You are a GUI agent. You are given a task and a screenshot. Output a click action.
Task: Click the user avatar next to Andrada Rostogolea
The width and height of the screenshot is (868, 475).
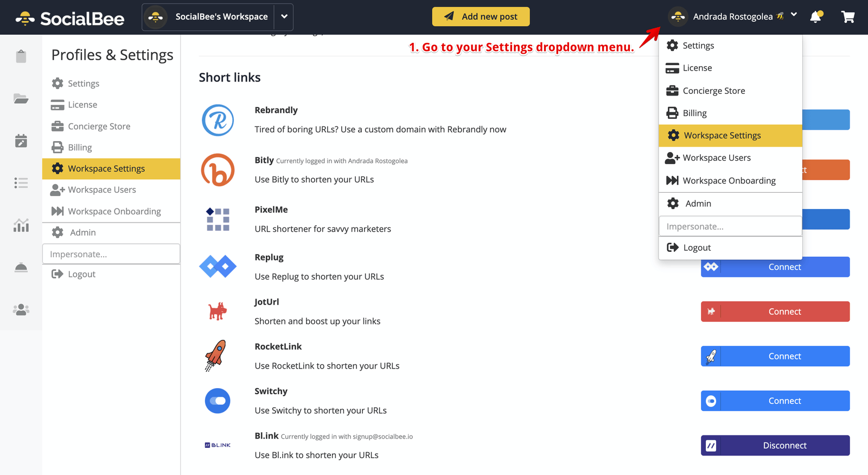pyautogui.click(x=678, y=17)
